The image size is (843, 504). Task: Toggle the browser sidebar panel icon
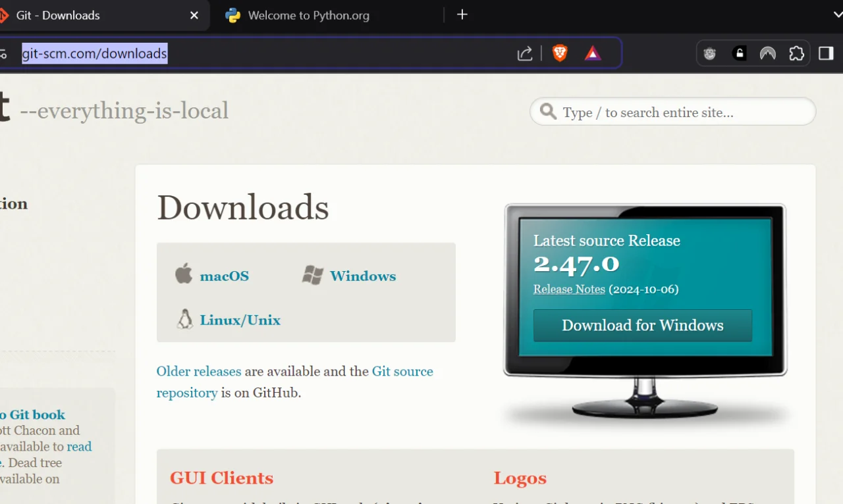pyautogui.click(x=826, y=53)
